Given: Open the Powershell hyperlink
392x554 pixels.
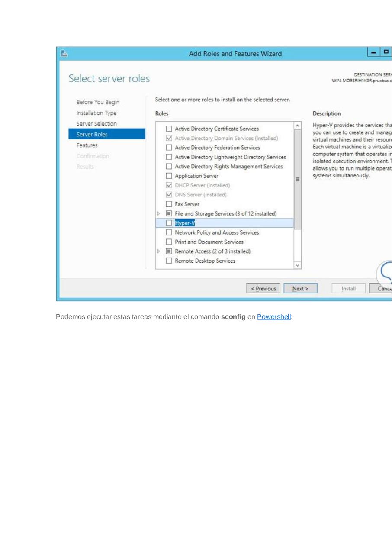Looking at the screenshot, I should [x=274, y=317].
